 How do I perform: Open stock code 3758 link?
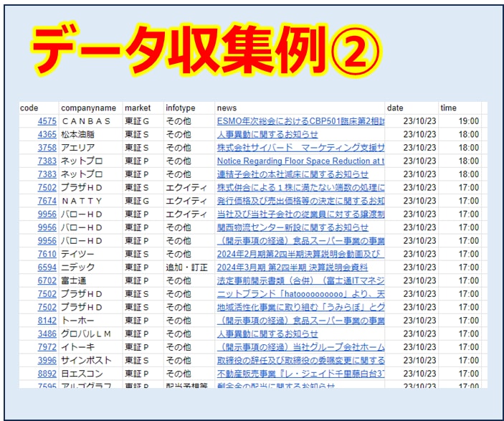[x=47, y=148]
